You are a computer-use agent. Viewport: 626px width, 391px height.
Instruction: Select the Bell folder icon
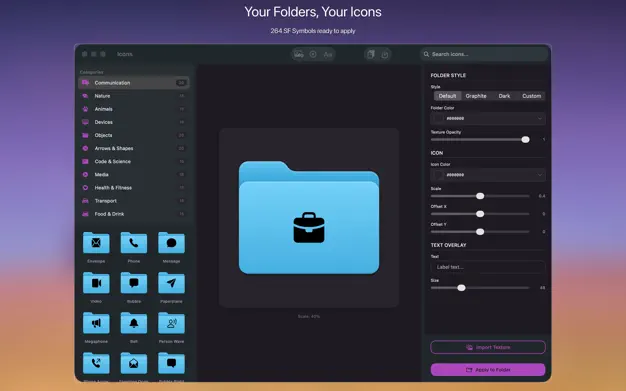[134, 323]
